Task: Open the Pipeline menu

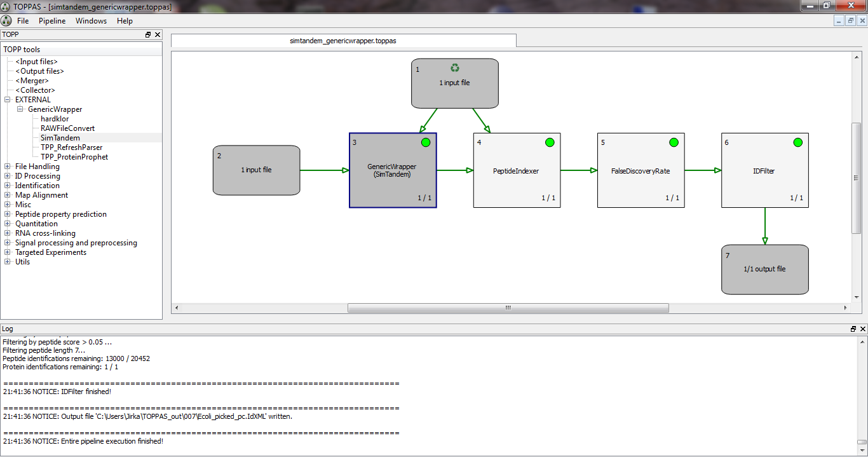Action: (x=52, y=21)
